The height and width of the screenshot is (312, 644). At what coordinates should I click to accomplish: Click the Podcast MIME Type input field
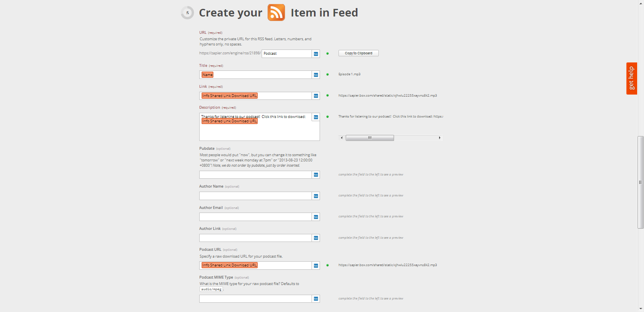[256, 299]
